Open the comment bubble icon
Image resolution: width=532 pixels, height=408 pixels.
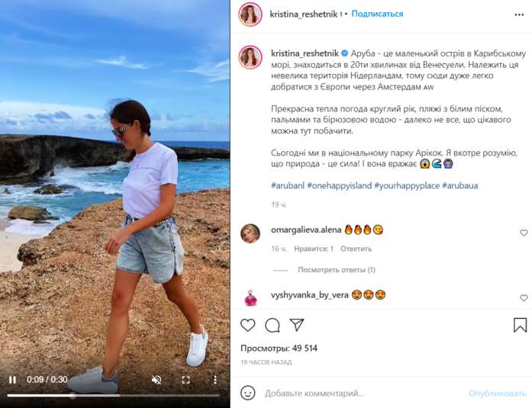[272, 325]
